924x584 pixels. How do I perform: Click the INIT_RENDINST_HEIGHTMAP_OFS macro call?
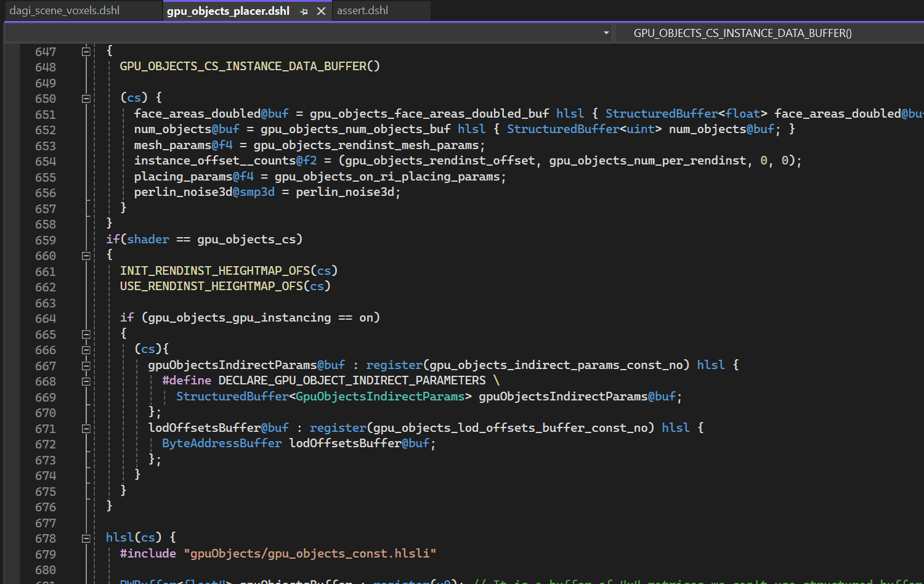tap(216, 270)
